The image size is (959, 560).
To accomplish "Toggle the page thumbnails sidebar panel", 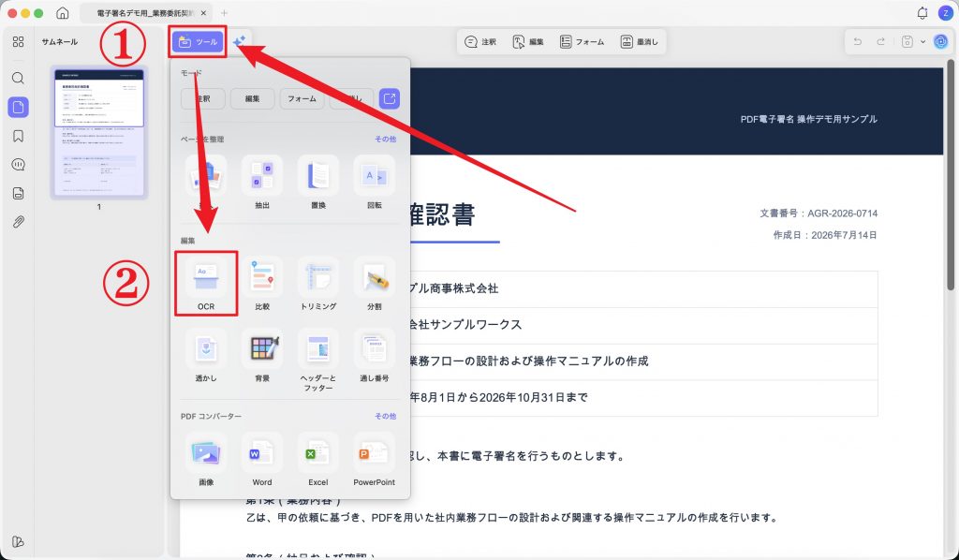I will 19,108.
